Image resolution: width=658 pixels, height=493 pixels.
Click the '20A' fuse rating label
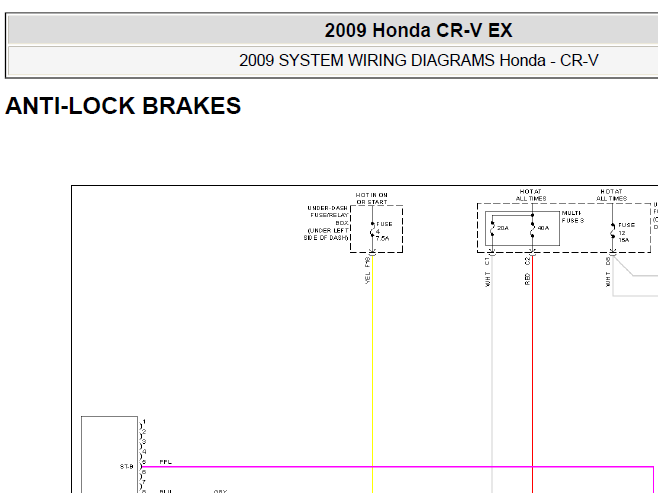pyautogui.click(x=503, y=228)
